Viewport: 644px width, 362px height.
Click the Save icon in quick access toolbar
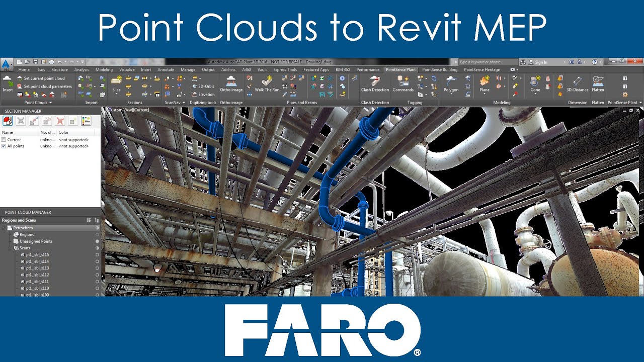36,62
